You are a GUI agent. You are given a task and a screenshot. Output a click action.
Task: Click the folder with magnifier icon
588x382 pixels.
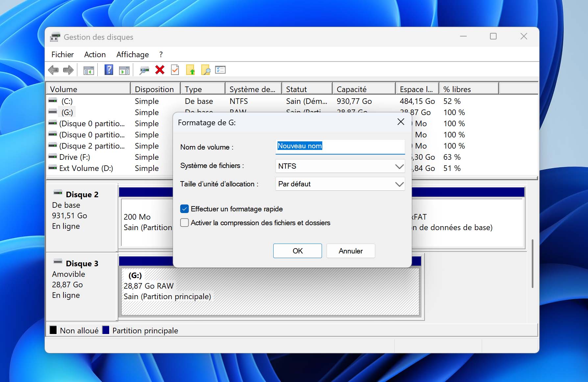click(x=206, y=70)
